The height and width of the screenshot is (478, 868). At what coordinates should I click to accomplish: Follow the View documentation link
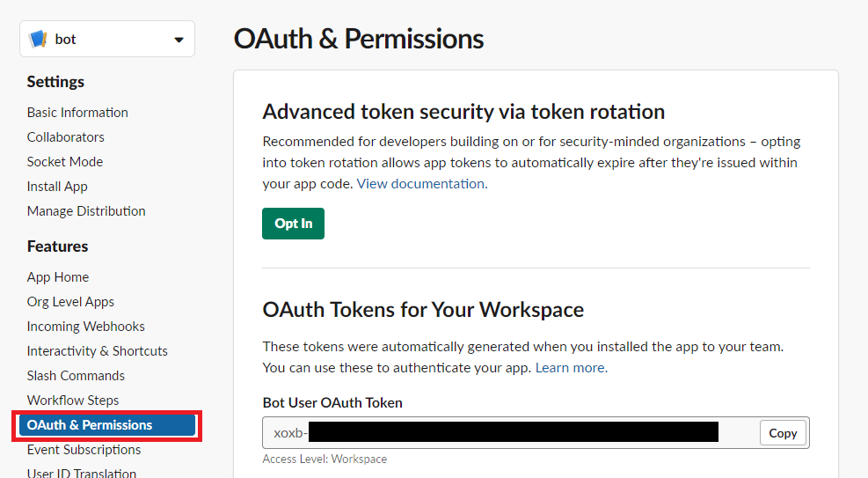click(x=420, y=184)
